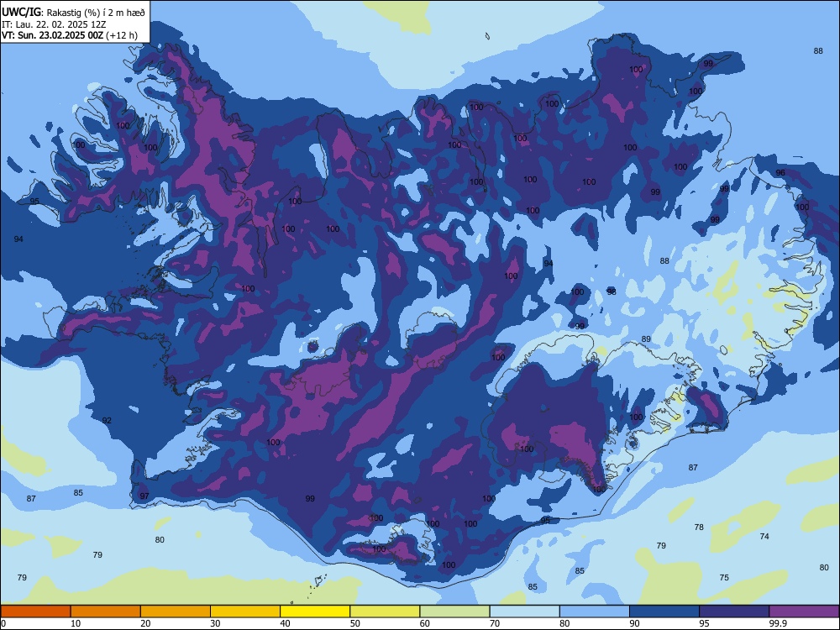
Task: Click the '97' humidity value on the map
Action: click(144, 496)
